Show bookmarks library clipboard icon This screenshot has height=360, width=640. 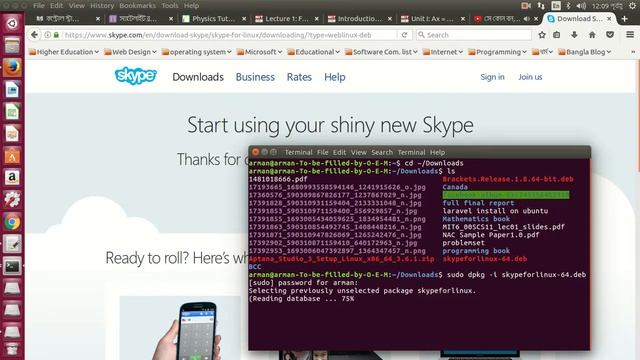pos(557,35)
